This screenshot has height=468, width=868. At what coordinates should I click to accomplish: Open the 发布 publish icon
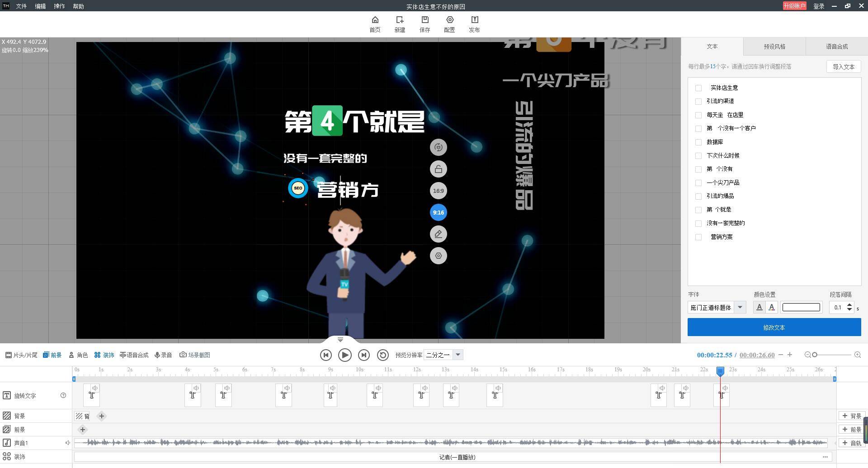[x=474, y=20]
